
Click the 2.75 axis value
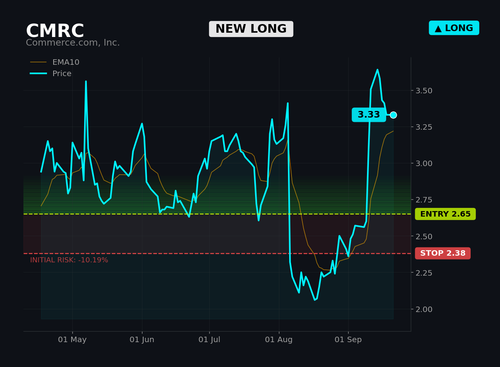pyautogui.click(x=424, y=200)
